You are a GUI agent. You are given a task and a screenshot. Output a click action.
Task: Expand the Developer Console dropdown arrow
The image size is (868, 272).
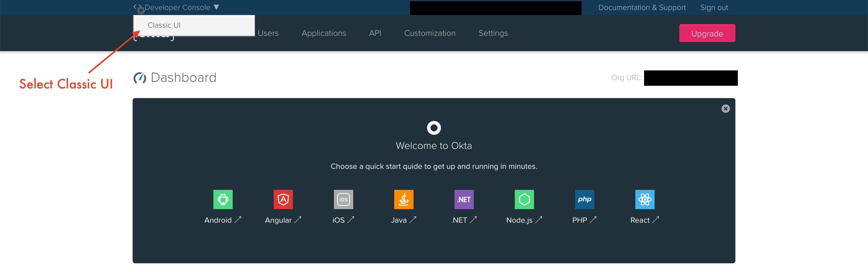pos(216,7)
